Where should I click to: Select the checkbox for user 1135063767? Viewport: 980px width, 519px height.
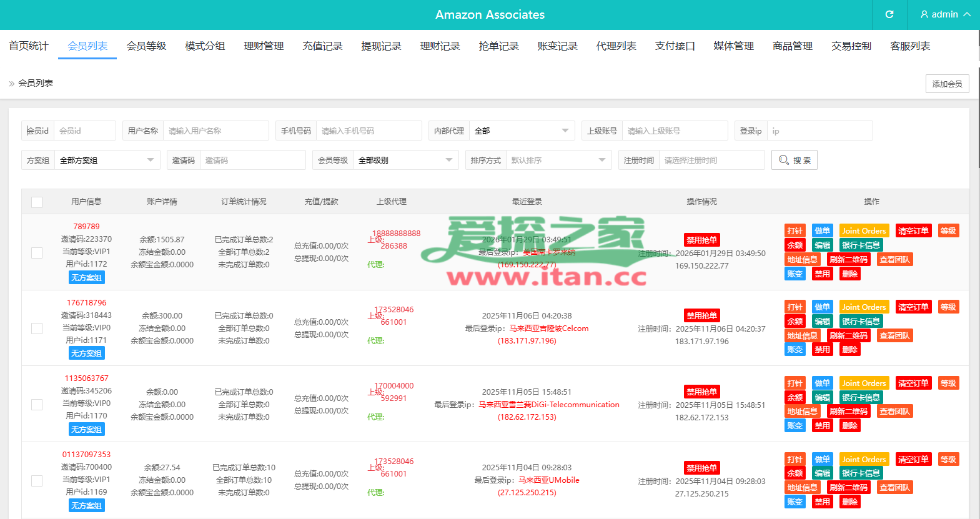[x=37, y=405]
